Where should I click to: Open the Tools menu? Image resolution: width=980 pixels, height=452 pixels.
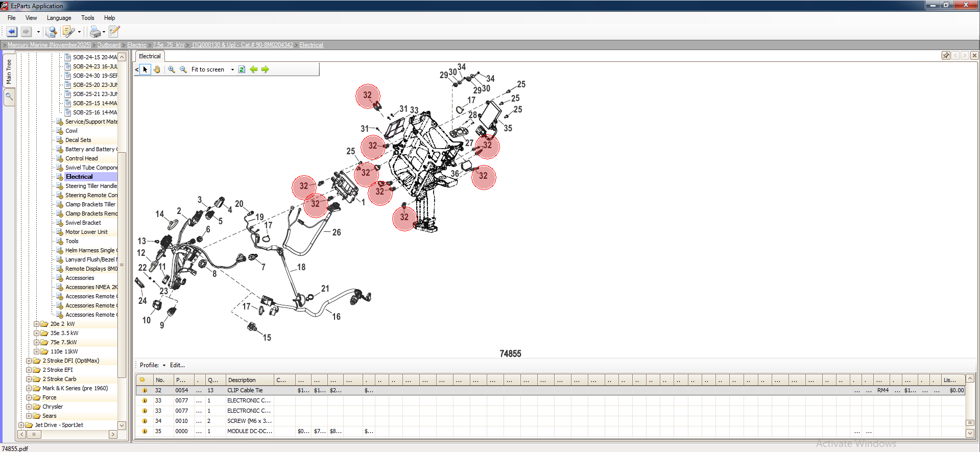pyautogui.click(x=88, y=18)
